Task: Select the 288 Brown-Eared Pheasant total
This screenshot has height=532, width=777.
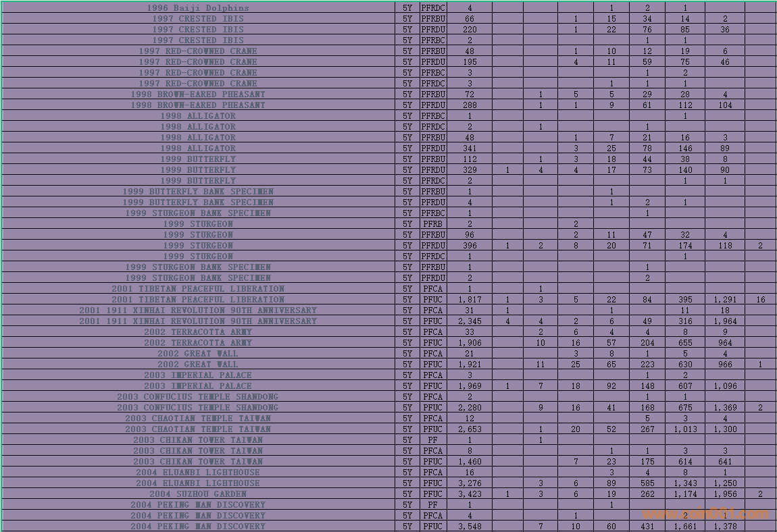Action: point(470,105)
